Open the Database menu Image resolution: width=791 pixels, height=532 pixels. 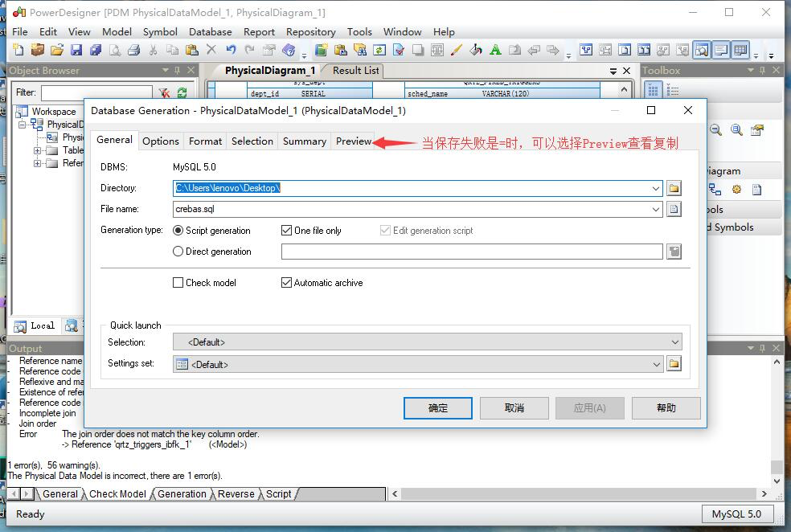[x=211, y=32]
